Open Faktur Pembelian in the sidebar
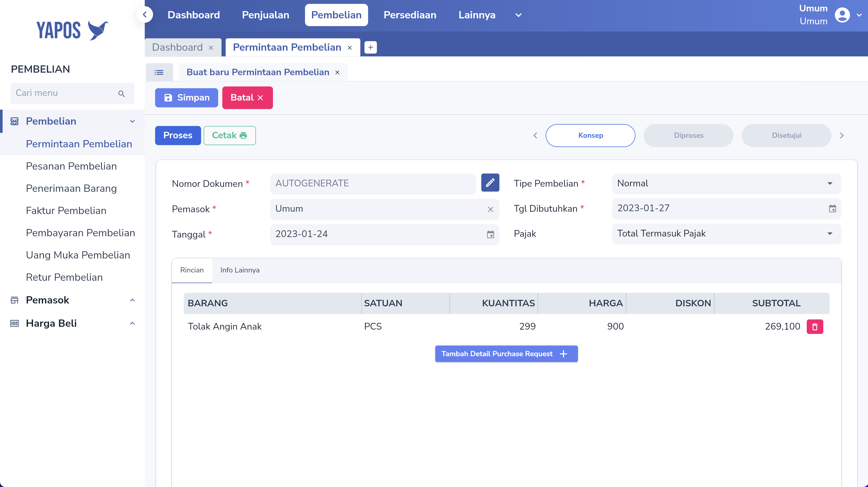 (66, 211)
